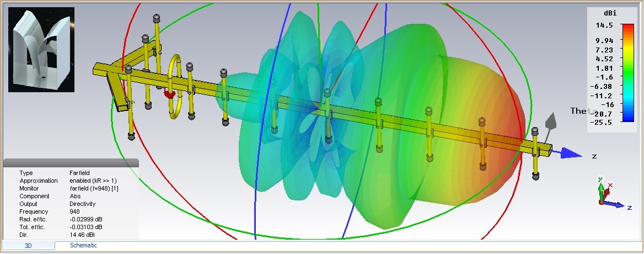Click the dBi unit heading
Screen dimensions: 644x254
click(611, 13)
